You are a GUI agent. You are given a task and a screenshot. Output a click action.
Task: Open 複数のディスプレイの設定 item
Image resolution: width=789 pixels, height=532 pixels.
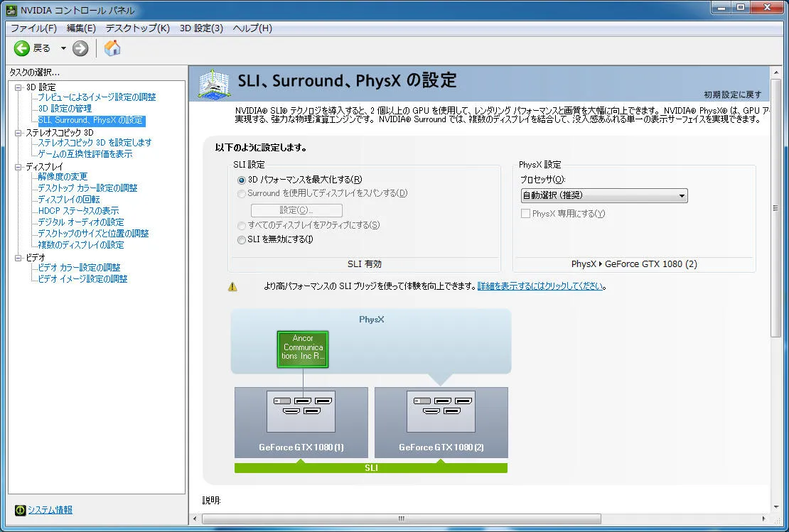pyautogui.click(x=80, y=245)
